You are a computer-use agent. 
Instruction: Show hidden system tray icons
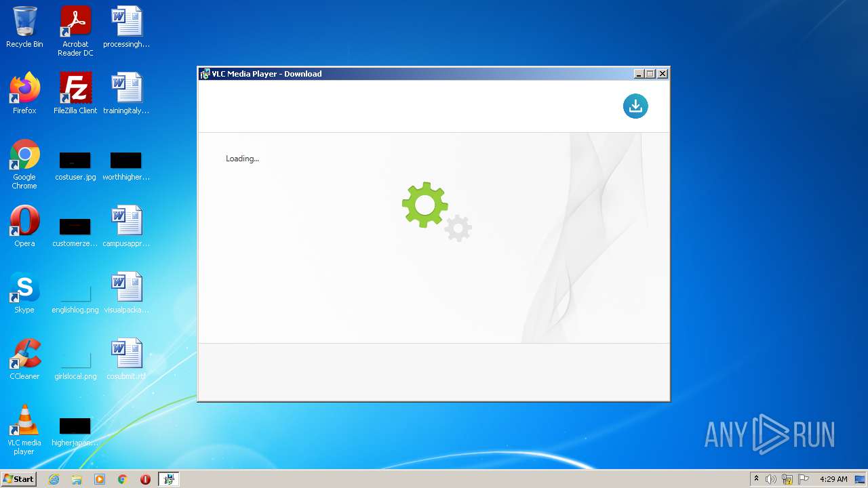[756, 479]
